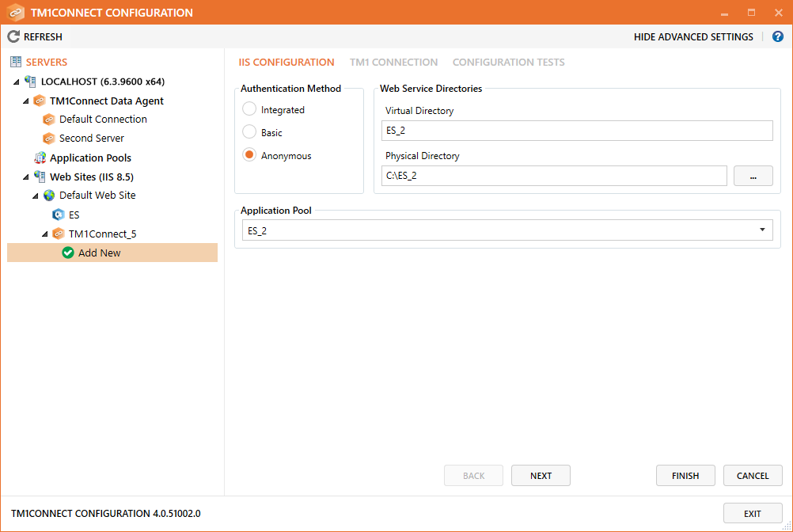Click the Application Pools icon
Image resolution: width=793 pixels, height=532 pixels.
pyautogui.click(x=40, y=158)
